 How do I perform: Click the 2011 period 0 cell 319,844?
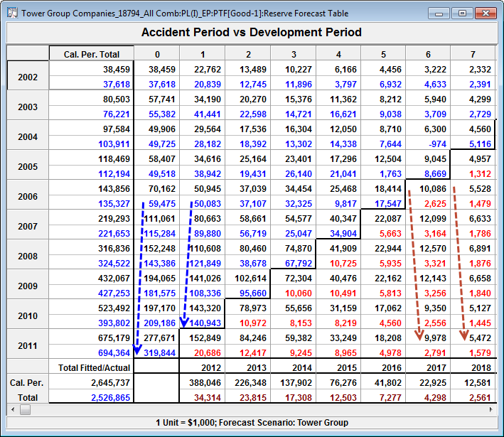(157, 352)
